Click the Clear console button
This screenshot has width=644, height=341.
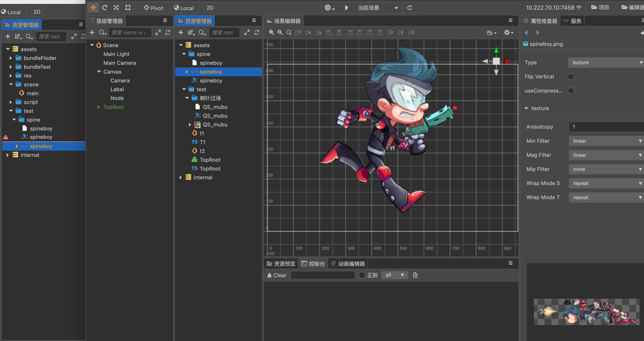(x=277, y=275)
